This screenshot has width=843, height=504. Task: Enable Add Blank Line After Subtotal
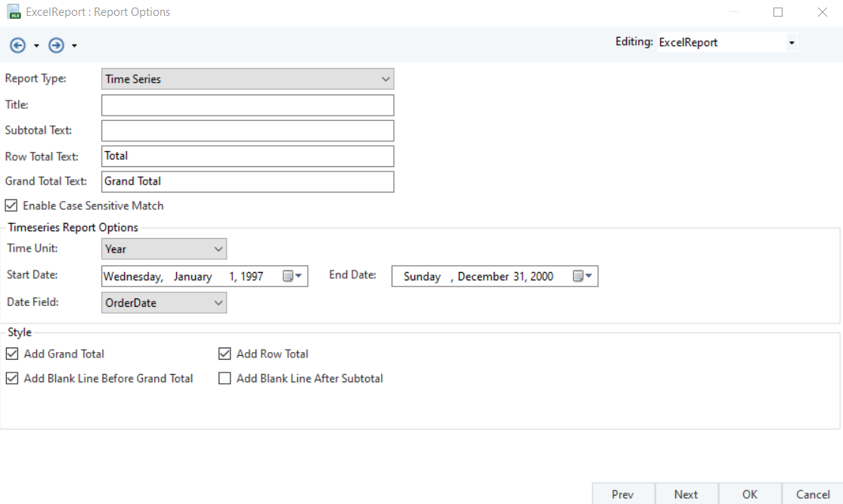coord(225,379)
